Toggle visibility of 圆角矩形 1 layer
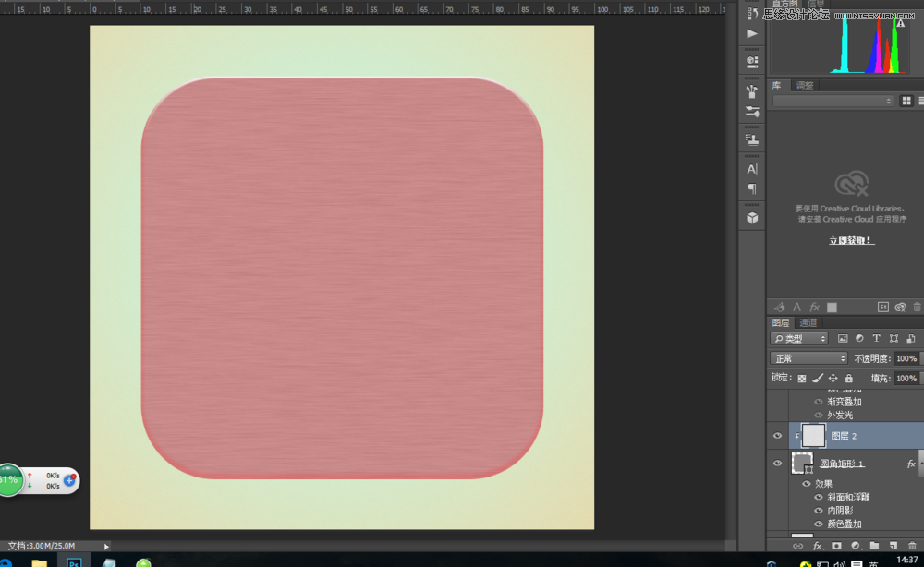Image resolution: width=924 pixels, height=567 pixels. pyautogui.click(x=777, y=464)
